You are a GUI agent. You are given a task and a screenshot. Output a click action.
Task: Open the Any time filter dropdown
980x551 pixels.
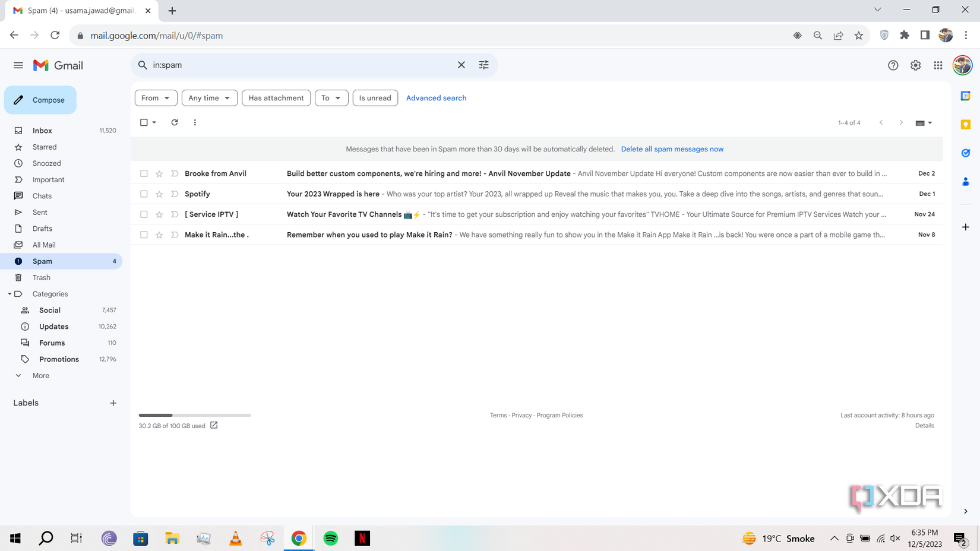click(x=210, y=98)
